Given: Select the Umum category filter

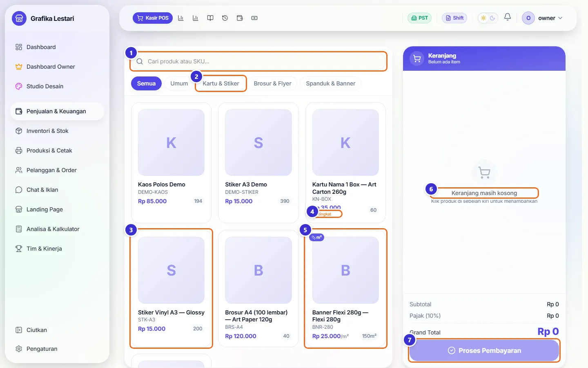Looking at the screenshot, I should tap(179, 83).
